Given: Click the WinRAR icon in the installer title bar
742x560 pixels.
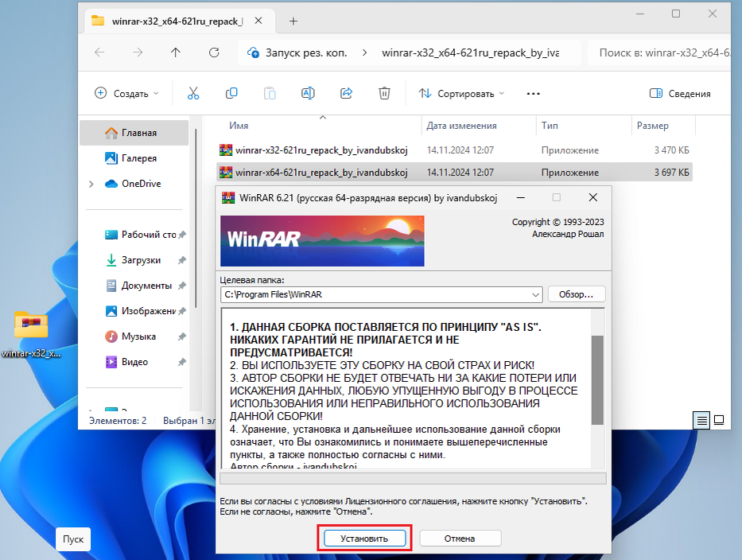Looking at the screenshot, I should (x=228, y=198).
